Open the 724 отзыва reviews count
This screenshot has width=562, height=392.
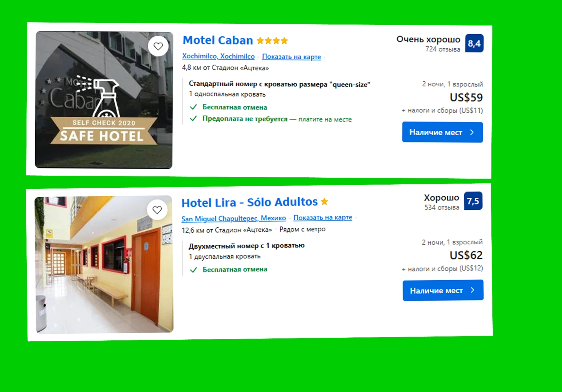coord(443,49)
